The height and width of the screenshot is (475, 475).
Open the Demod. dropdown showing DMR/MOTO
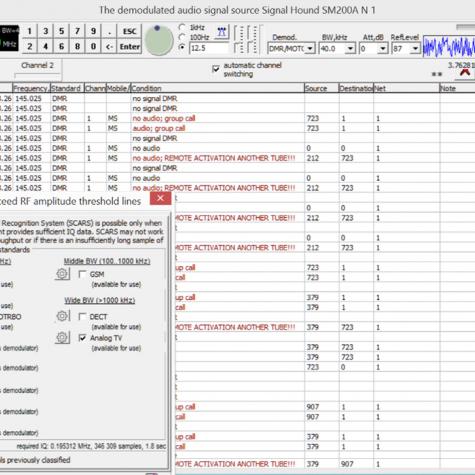(x=291, y=49)
